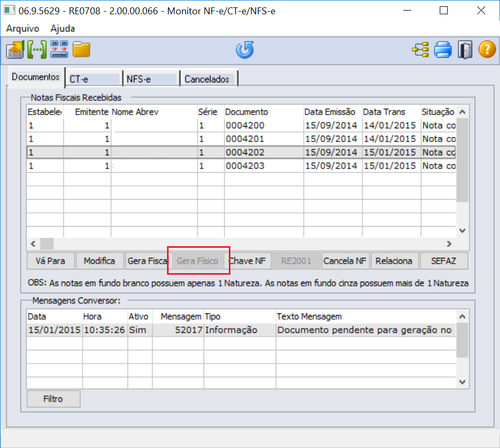This screenshot has height=448, width=500.
Task: Click the Modifica button
Action: 99,261
